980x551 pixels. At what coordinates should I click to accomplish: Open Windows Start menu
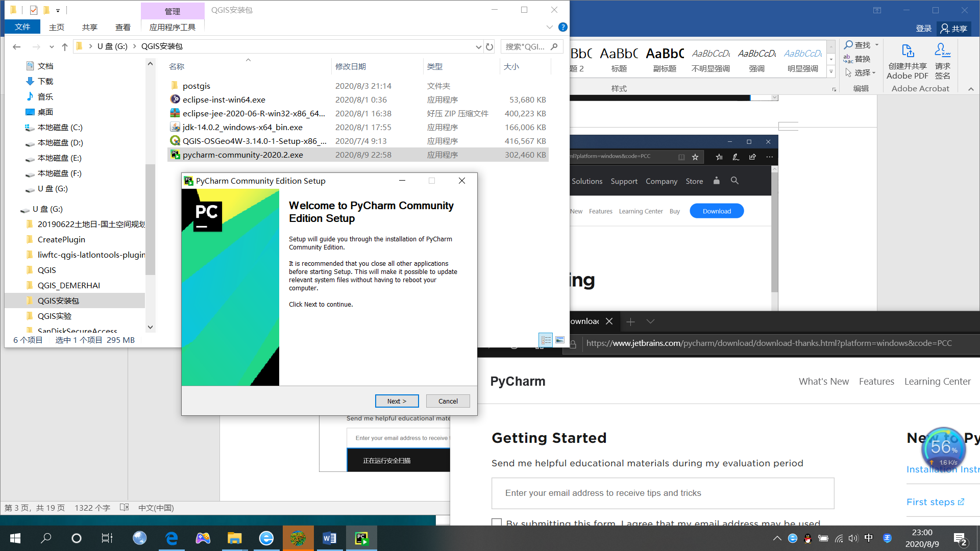coord(15,538)
